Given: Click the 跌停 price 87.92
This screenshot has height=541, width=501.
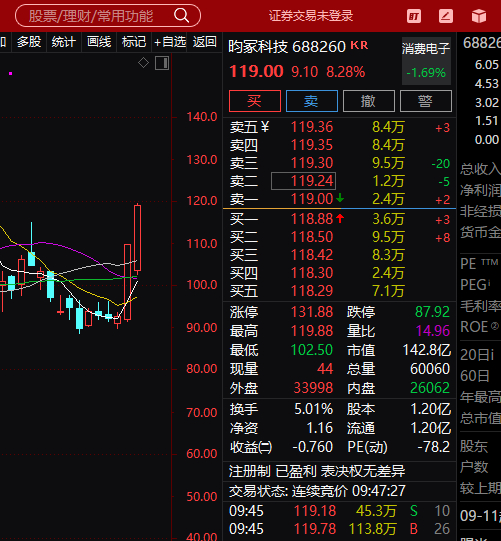Looking at the screenshot, I should (x=432, y=312).
